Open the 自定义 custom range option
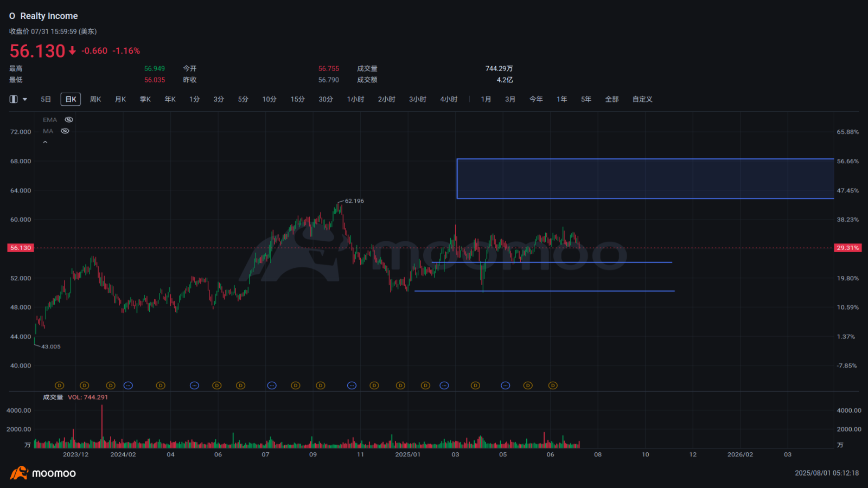 click(642, 99)
